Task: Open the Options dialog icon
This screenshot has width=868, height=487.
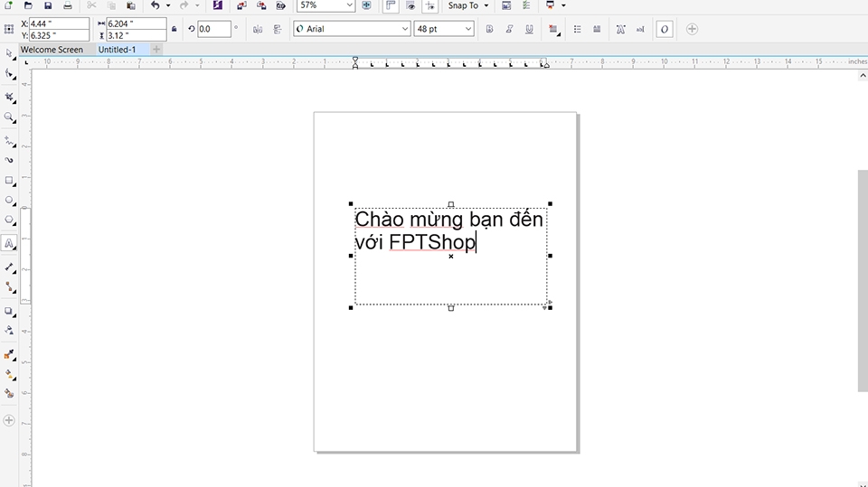Action: (506, 5)
